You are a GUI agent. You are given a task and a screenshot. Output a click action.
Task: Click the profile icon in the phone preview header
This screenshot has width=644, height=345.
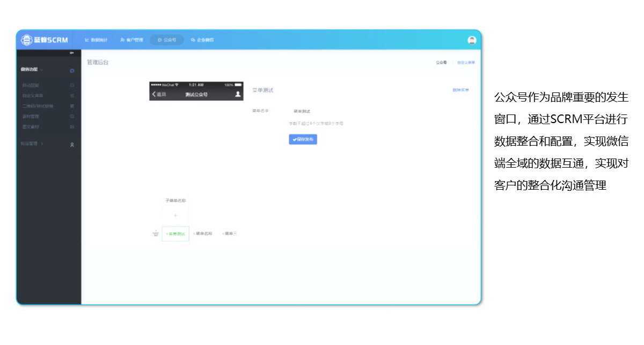(238, 94)
